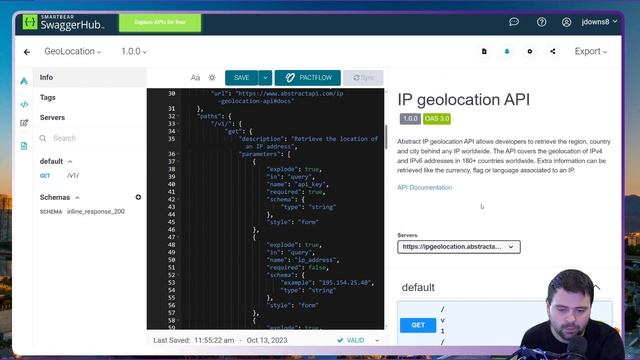Select the design view icon in left rail
640x360 pixels.
point(24,81)
